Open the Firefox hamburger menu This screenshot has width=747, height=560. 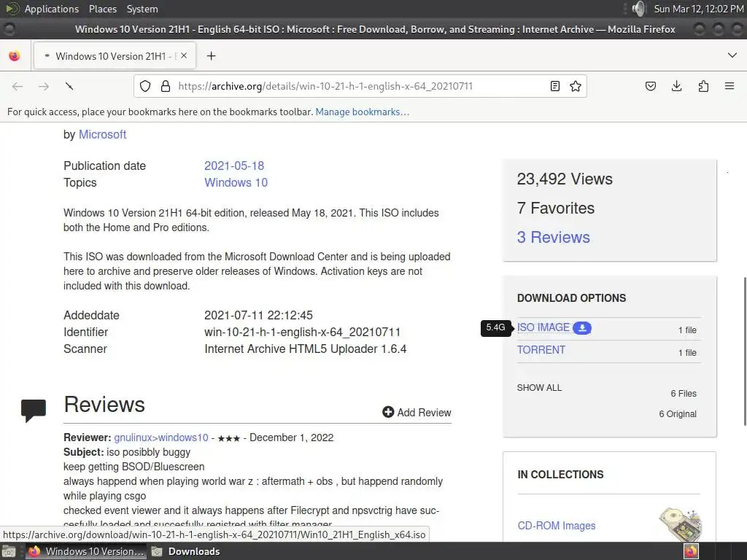click(x=729, y=86)
